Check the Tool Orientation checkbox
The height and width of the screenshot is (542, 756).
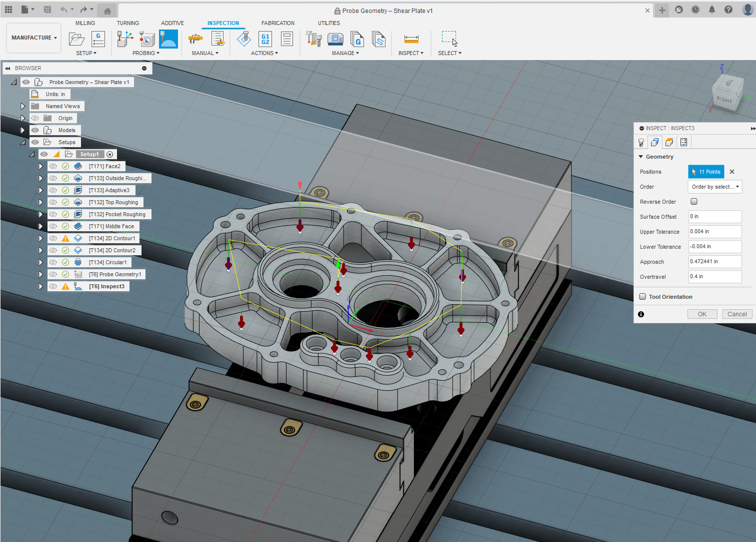[642, 297]
